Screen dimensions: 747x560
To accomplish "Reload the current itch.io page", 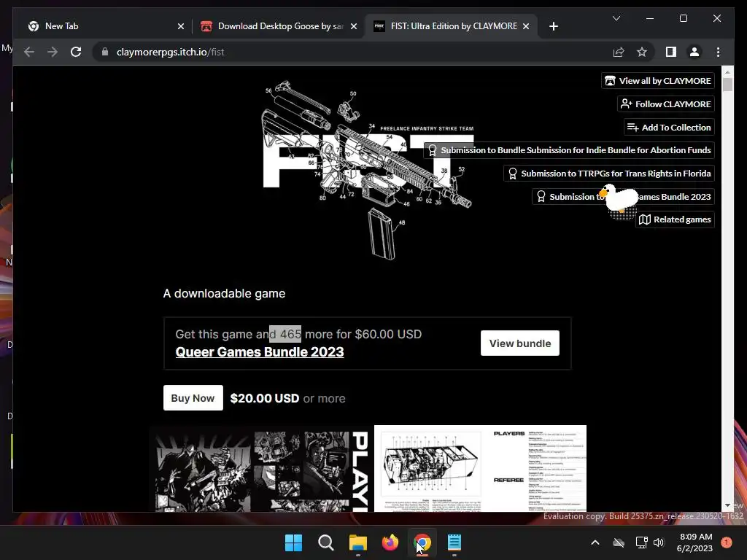I will [76, 52].
